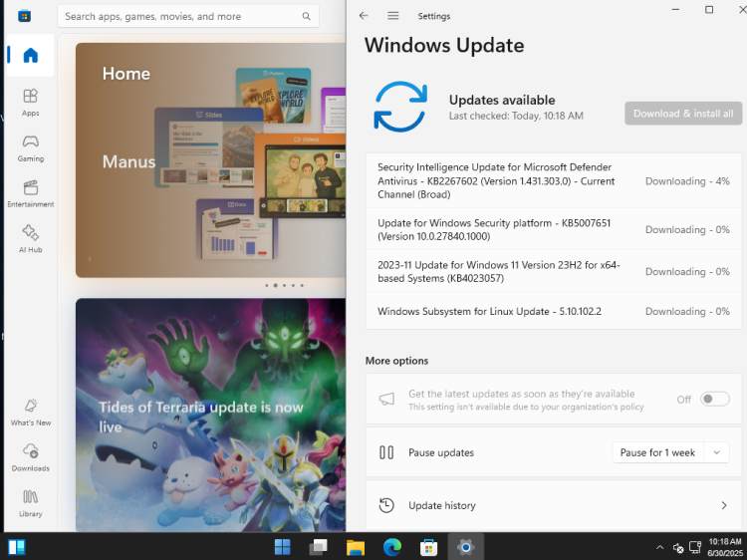
Task: Click the megaphone icon for latest updates
Action: [x=386, y=399]
